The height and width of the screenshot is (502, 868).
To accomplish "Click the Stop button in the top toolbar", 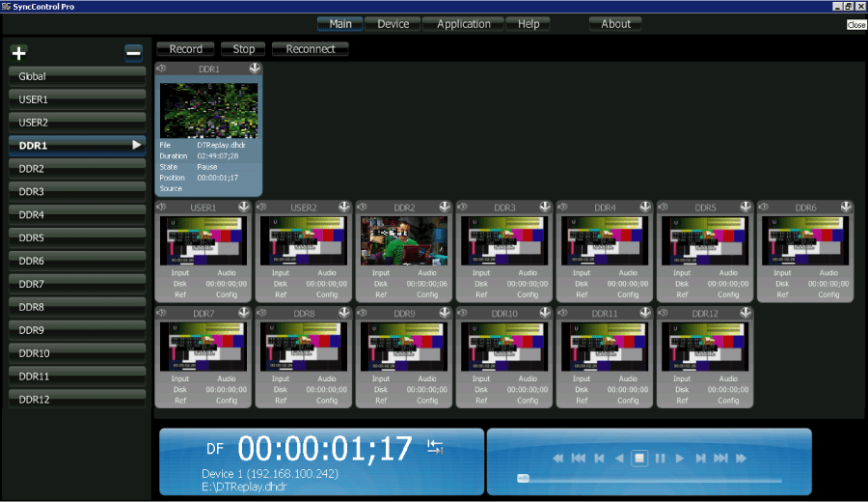I will point(244,49).
